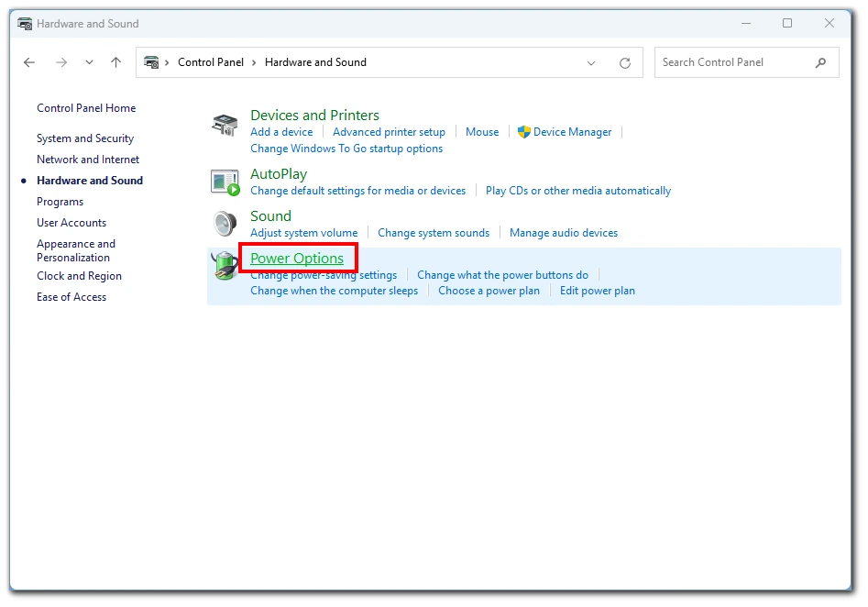
Task: Open the Recent locations chevron
Action: click(x=89, y=62)
